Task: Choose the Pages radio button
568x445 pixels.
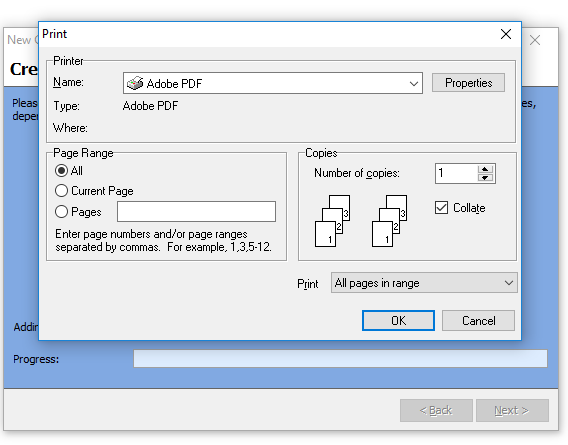Action: coord(61,212)
